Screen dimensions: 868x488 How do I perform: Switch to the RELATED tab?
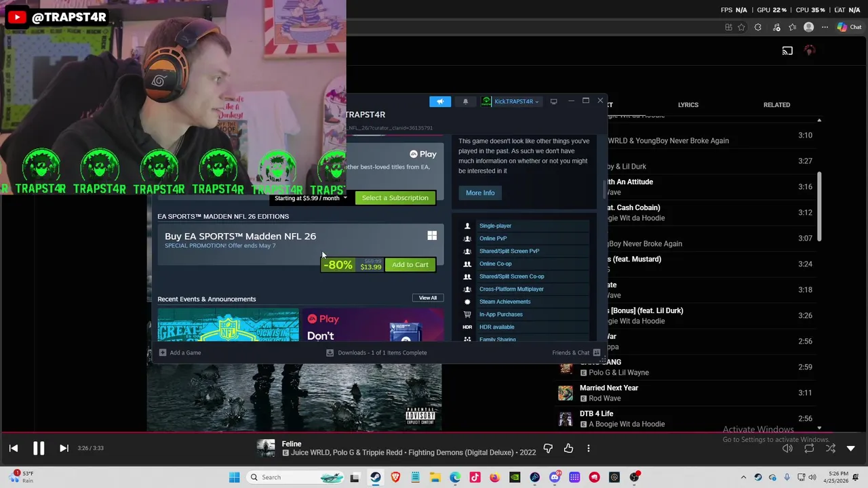tap(776, 104)
